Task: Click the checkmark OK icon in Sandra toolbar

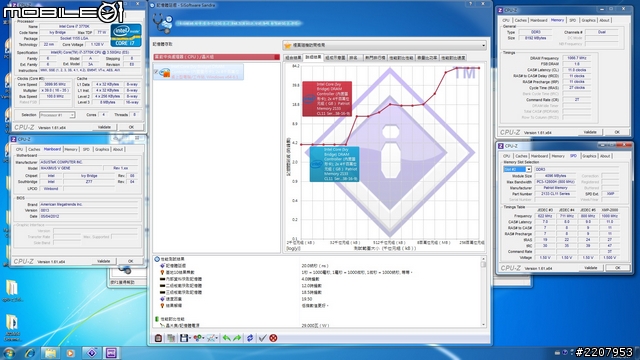Action: (x=262, y=338)
